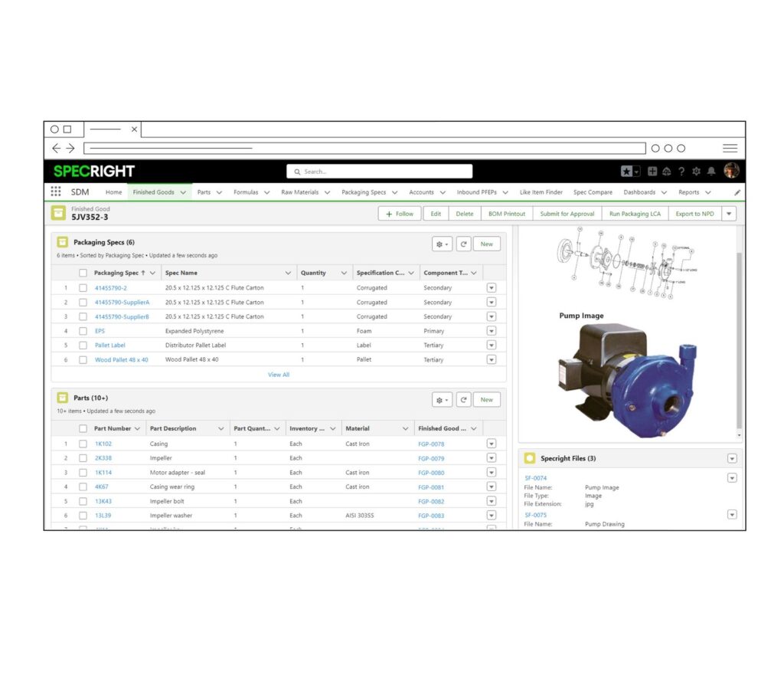Click View All link under Packaging Specs
Viewport: 784px width, 675px height.
[279, 375]
